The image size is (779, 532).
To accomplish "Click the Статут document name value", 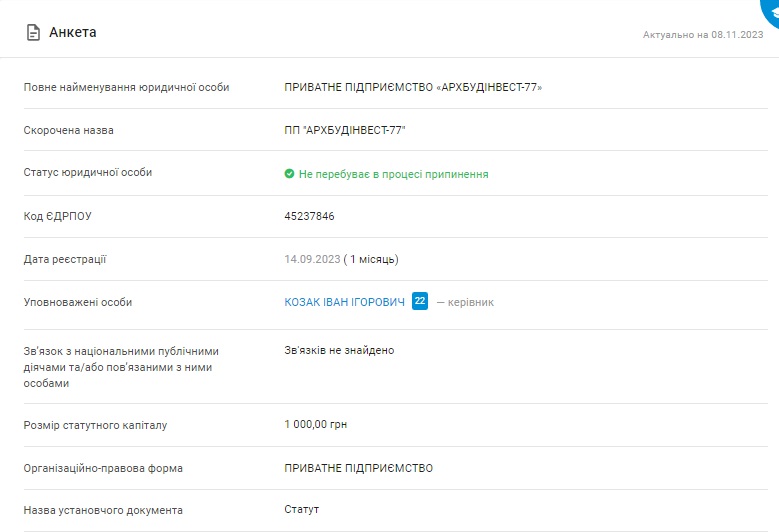I will tap(301, 510).
